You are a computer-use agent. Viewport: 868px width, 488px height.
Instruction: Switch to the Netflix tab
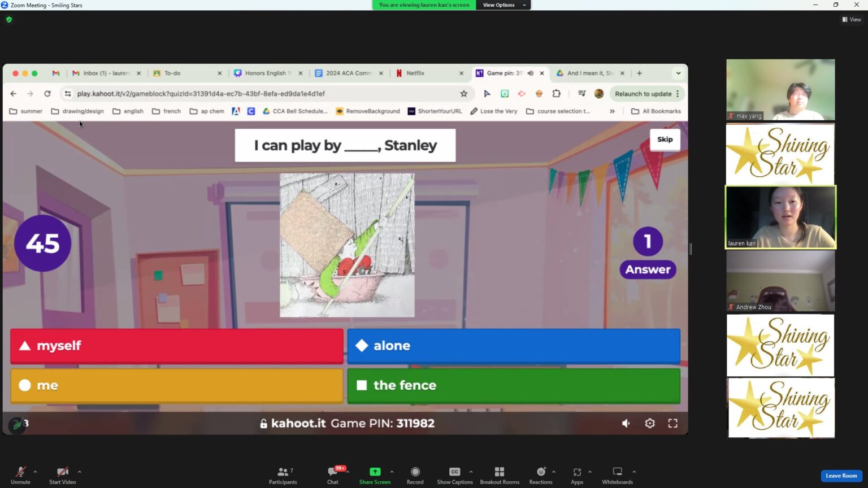coord(428,73)
